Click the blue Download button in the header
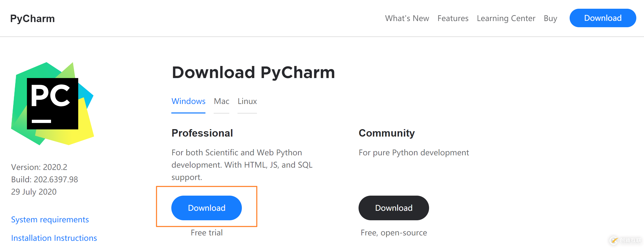The height and width of the screenshot is (248, 644). (603, 18)
